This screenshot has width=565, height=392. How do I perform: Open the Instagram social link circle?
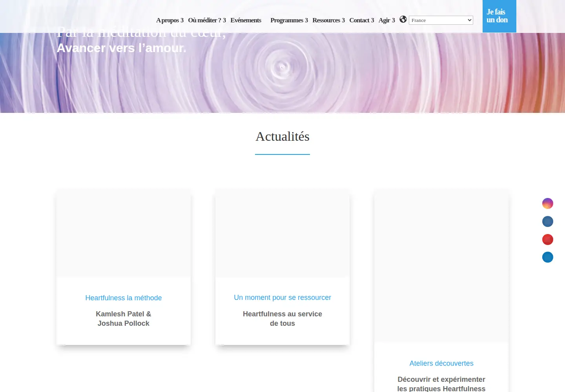click(548, 203)
